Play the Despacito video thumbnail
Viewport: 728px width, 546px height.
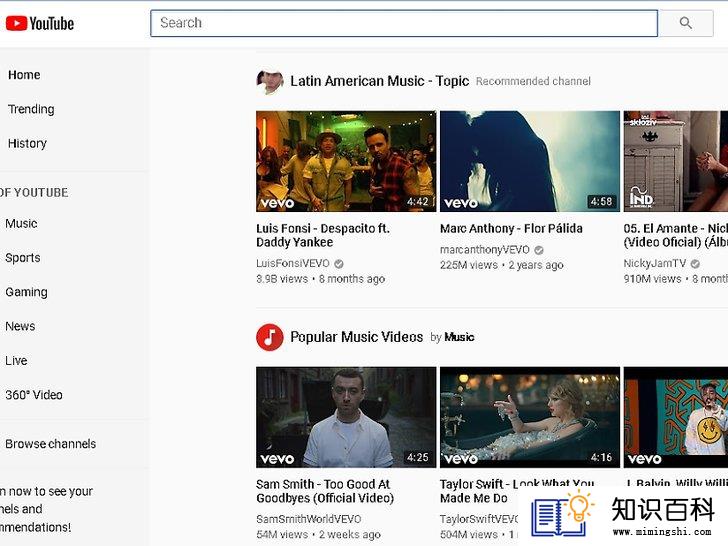(346, 161)
